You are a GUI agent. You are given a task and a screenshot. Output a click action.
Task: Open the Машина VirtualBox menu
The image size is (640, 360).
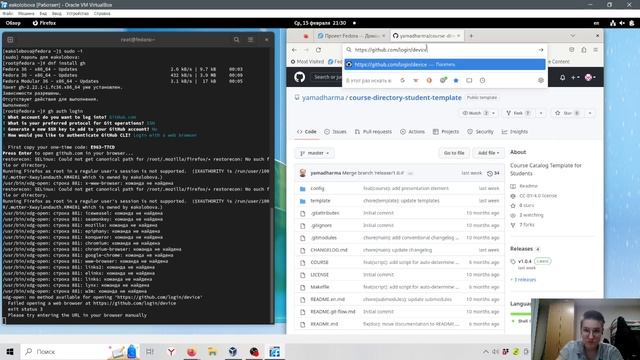[26, 13]
